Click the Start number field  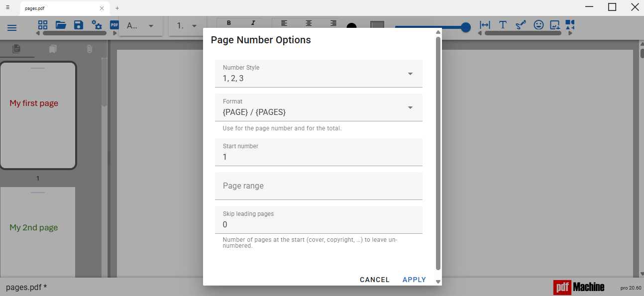(x=319, y=152)
